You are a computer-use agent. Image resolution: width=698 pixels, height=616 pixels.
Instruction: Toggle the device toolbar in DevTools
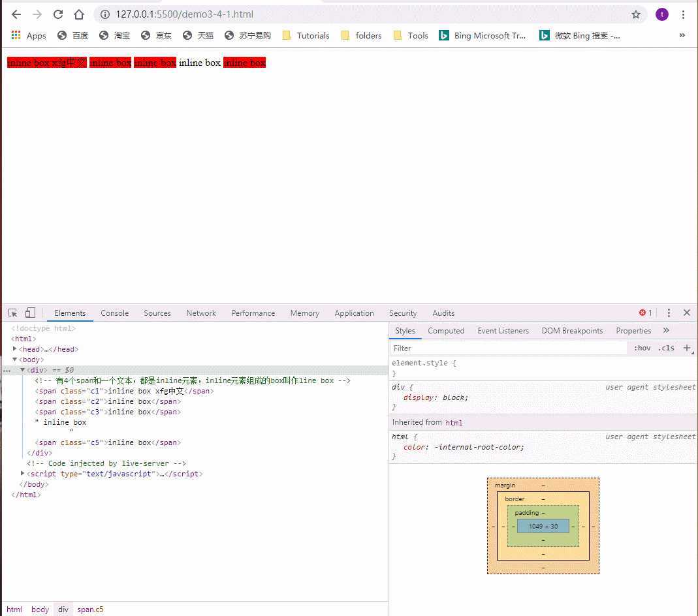coord(30,313)
